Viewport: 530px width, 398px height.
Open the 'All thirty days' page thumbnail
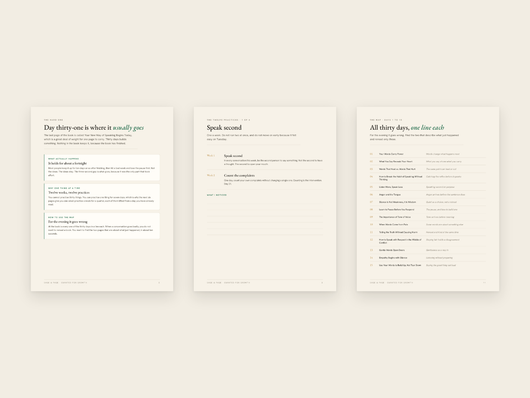[428, 199]
